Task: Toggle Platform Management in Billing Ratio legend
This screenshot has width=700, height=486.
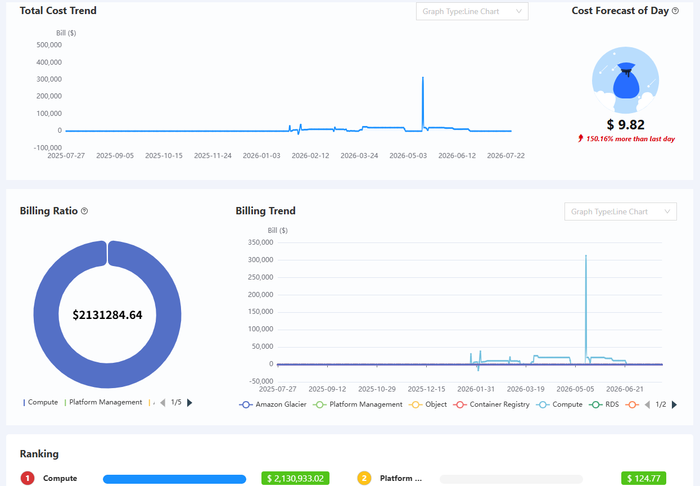Action: pyautogui.click(x=104, y=402)
